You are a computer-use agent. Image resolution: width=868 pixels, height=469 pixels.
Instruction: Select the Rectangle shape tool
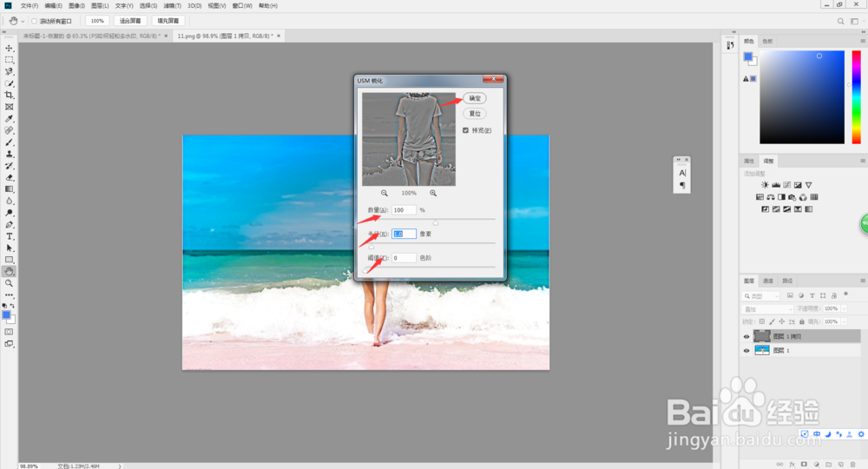9,260
